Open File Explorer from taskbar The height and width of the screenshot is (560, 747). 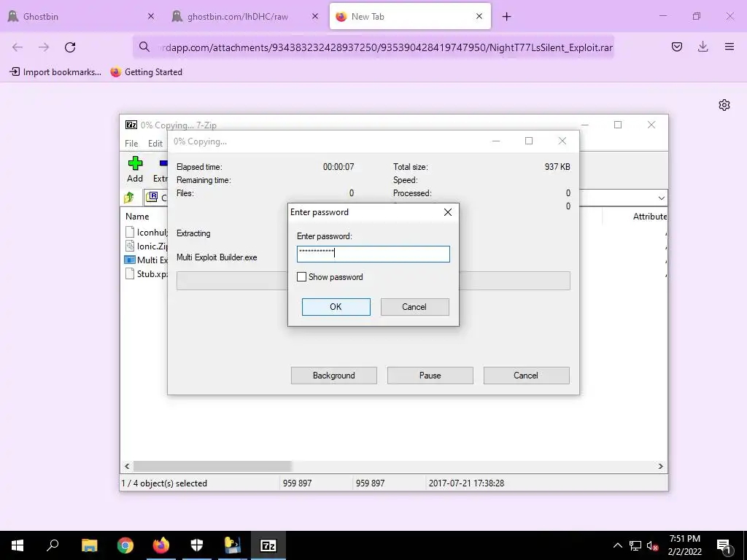pos(89,545)
